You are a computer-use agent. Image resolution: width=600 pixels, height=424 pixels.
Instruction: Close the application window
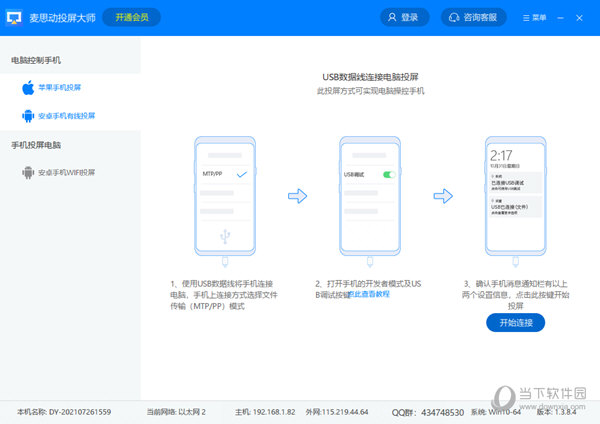[x=579, y=18]
